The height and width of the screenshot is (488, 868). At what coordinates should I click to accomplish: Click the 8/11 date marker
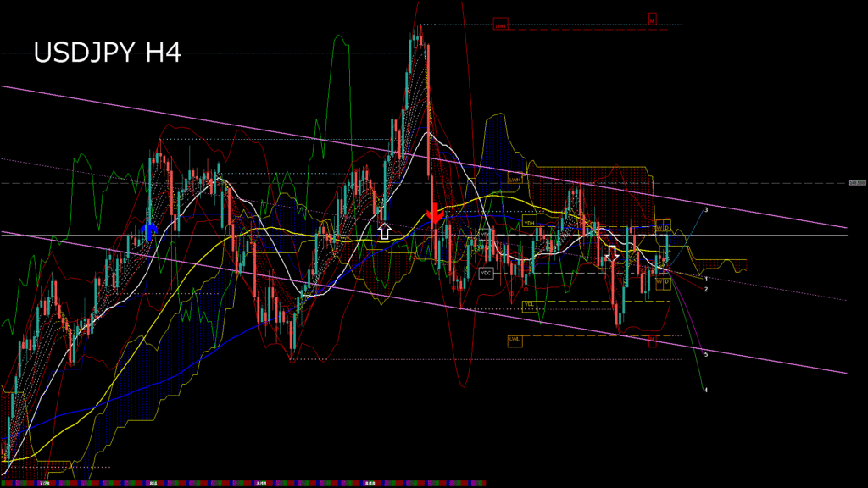[x=263, y=483]
